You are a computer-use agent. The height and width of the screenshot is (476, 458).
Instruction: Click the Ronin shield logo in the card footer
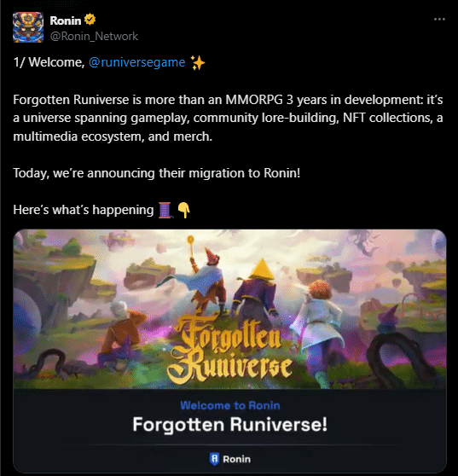(214, 459)
